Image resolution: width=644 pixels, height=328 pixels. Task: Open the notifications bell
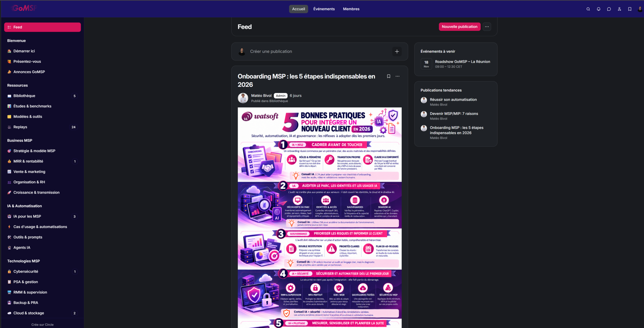click(598, 9)
